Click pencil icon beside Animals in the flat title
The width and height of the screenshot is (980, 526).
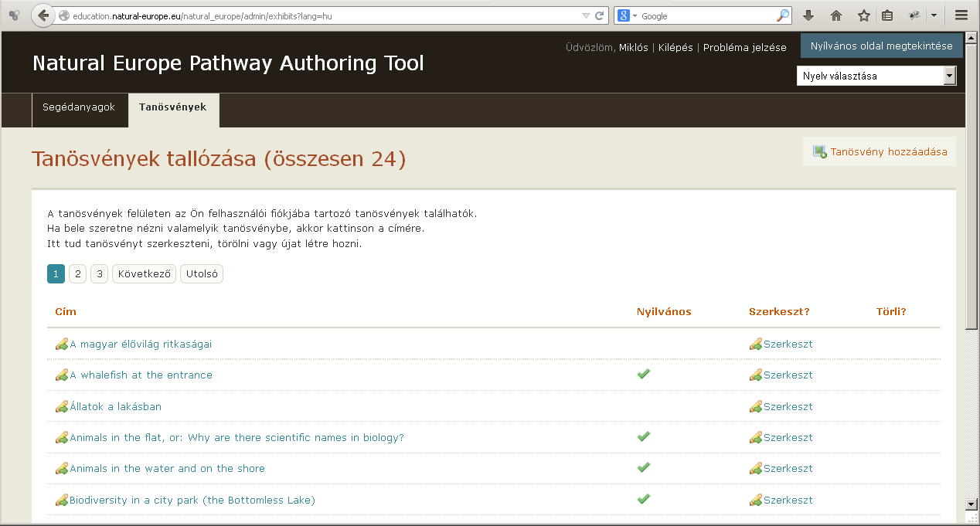point(62,438)
